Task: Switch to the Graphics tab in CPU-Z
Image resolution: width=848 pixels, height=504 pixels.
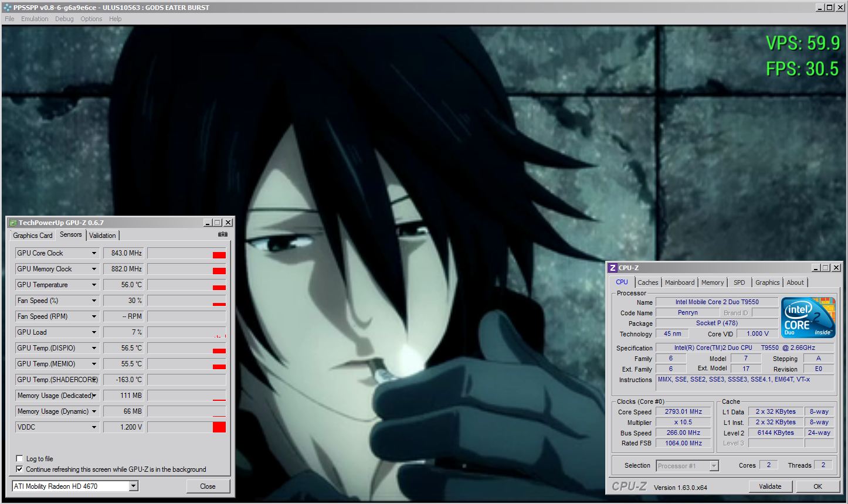Action: (x=768, y=282)
